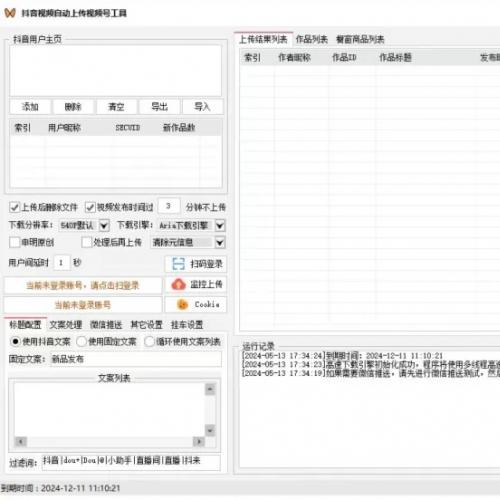Click the scan QR code icon
The height and width of the screenshot is (500, 500).
(x=178, y=264)
